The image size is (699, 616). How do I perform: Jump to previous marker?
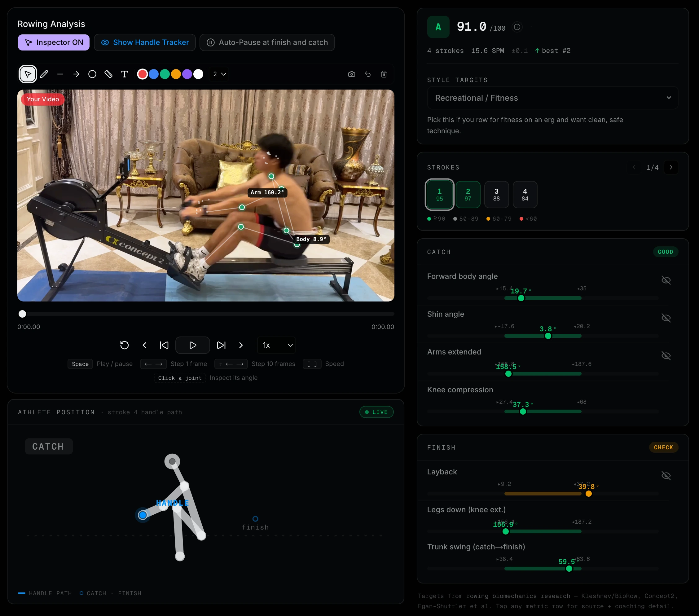point(164,345)
